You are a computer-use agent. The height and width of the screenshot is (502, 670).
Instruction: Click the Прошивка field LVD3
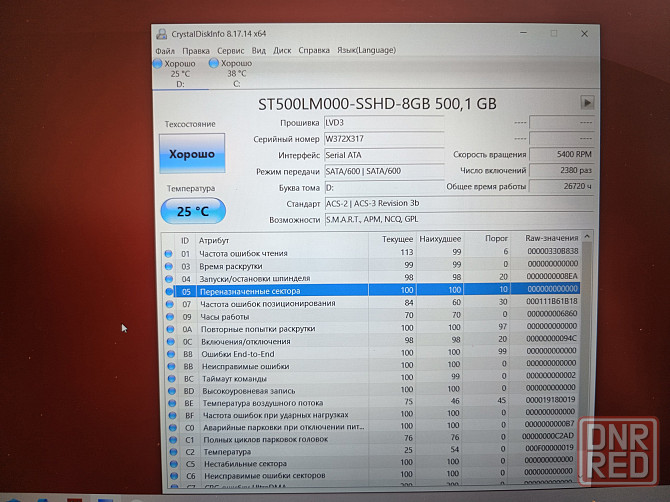point(384,123)
